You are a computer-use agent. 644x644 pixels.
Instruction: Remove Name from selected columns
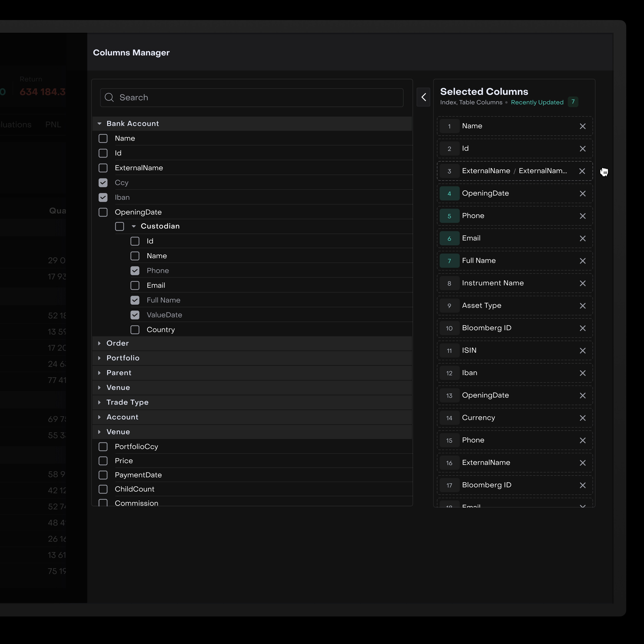pyautogui.click(x=582, y=126)
